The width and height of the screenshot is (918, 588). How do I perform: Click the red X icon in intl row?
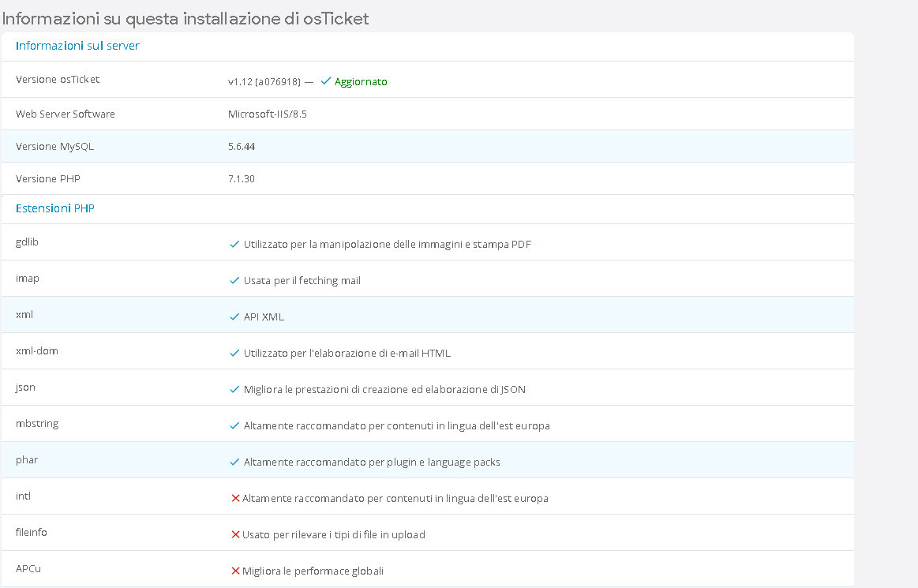pos(235,498)
